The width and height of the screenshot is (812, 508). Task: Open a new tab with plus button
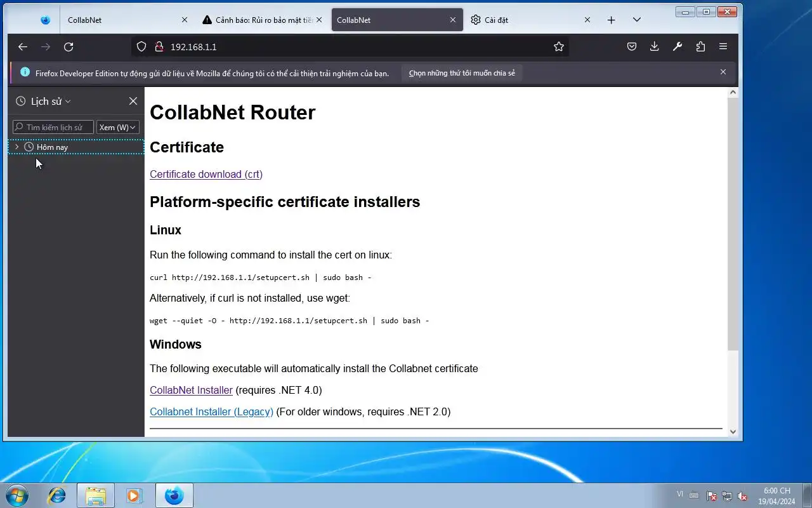point(611,20)
